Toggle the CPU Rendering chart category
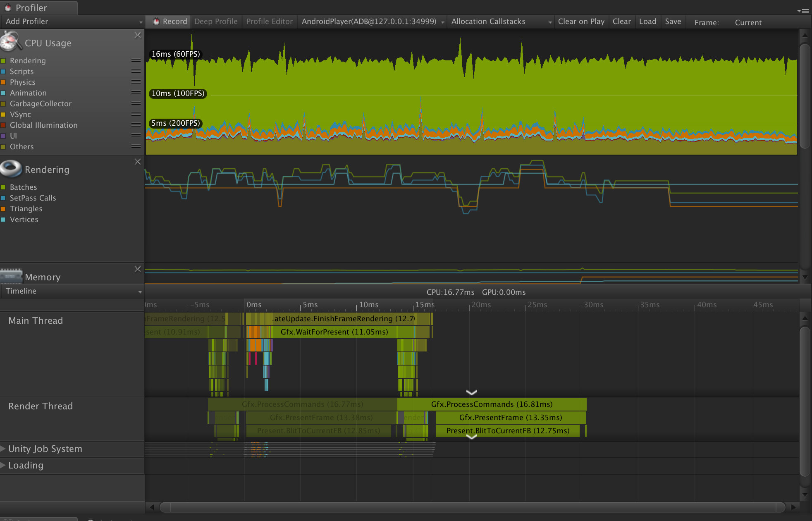The height and width of the screenshot is (521, 812). click(x=3, y=61)
